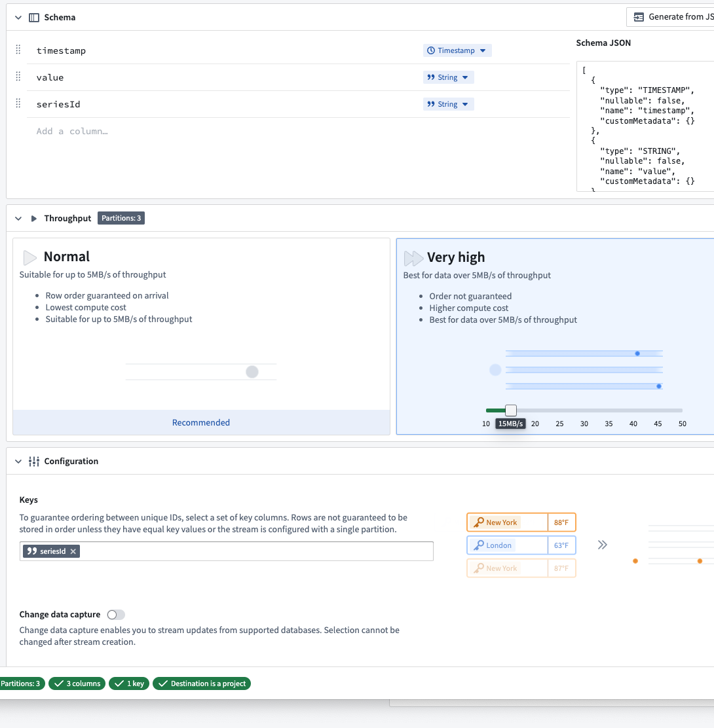The height and width of the screenshot is (728, 714).
Task: Click the 1 key status pill
Action: point(129,684)
